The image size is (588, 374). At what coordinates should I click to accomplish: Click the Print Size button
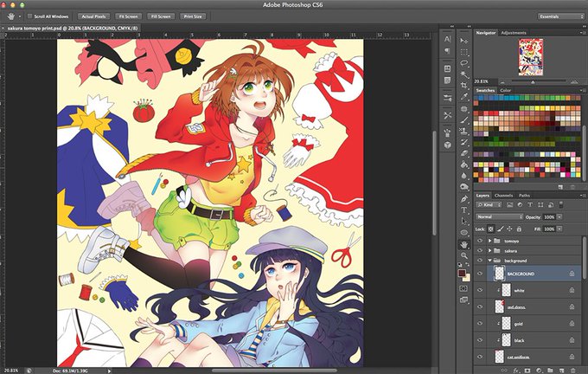tap(193, 16)
